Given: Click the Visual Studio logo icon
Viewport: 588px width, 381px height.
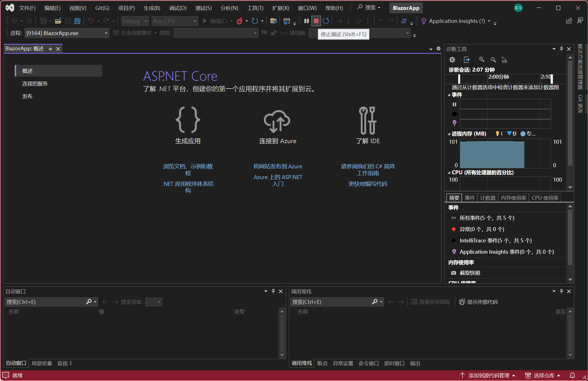Looking at the screenshot, I should tap(10, 8).
